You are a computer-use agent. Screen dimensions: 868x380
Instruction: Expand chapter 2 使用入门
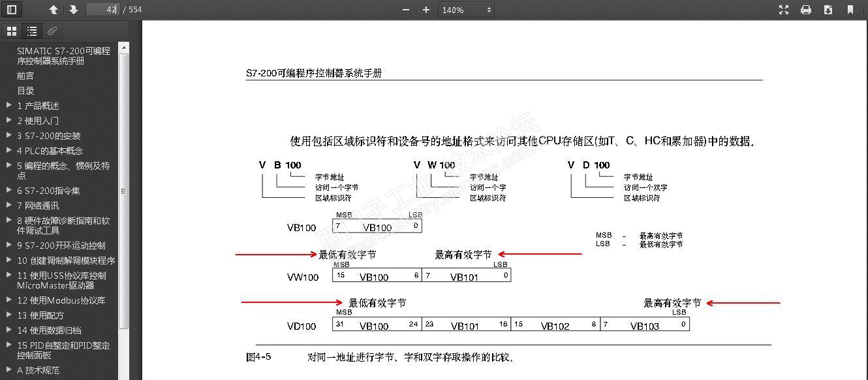[9, 120]
